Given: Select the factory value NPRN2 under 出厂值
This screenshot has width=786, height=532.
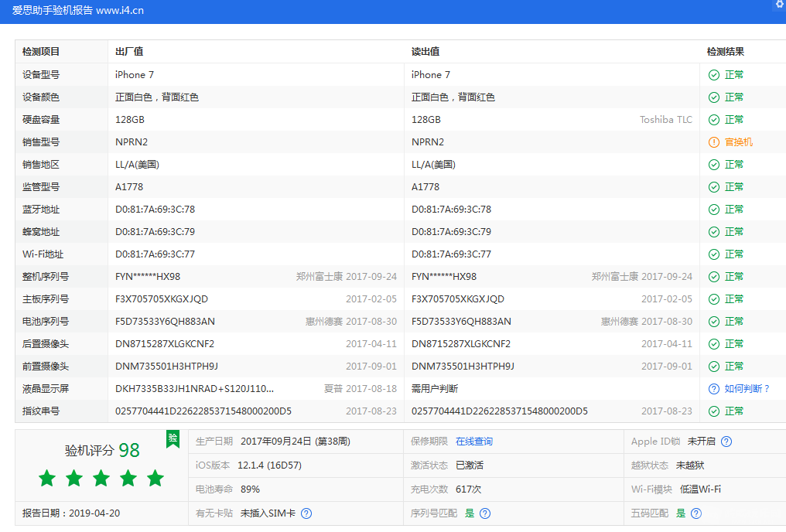Looking at the screenshot, I should coord(132,142).
